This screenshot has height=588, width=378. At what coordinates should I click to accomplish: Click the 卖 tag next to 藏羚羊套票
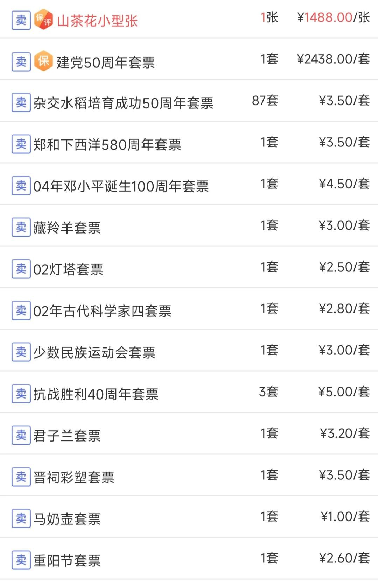tap(21, 227)
